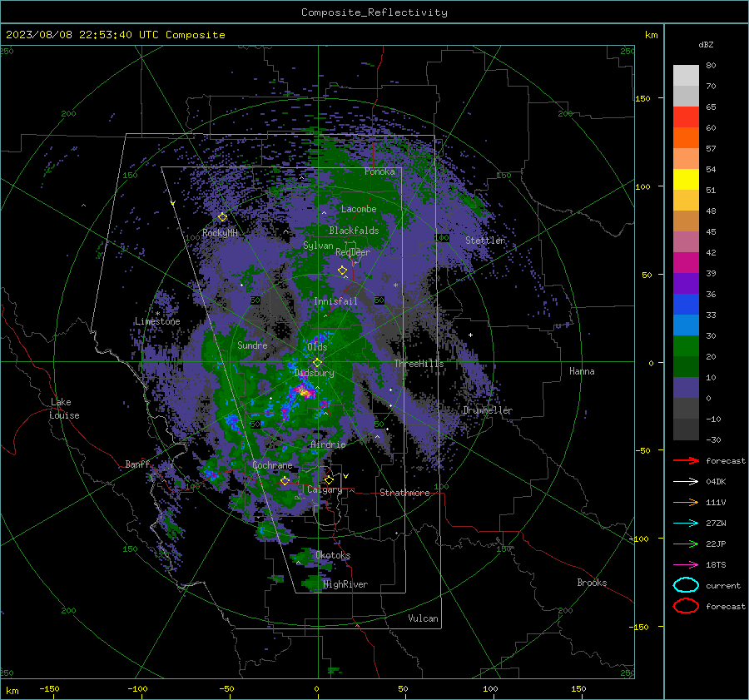The height and width of the screenshot is (700, 749).
Task: Click the green 22JP arrow in legend
Action: (x=686, y=544)
